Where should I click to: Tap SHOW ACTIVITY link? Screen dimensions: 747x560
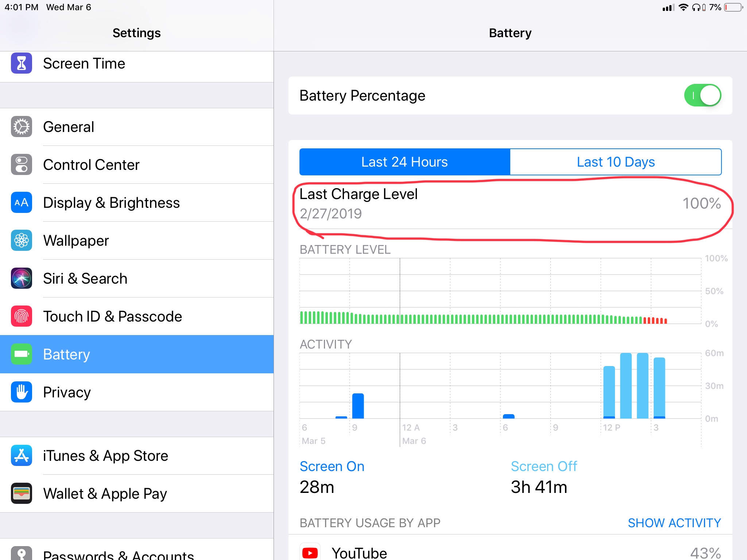click(674, 523)
